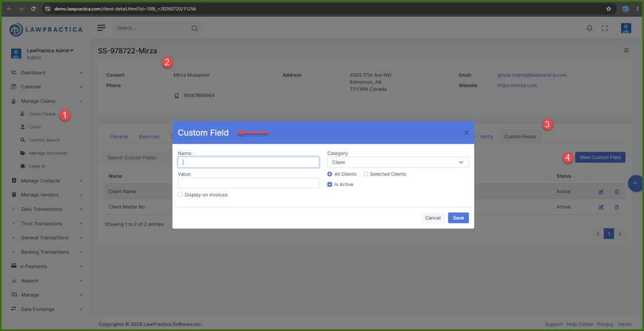This screenshot has width=644, height=331.
Task: Click the search magnifier icon
Action: (x=194, y=29)
